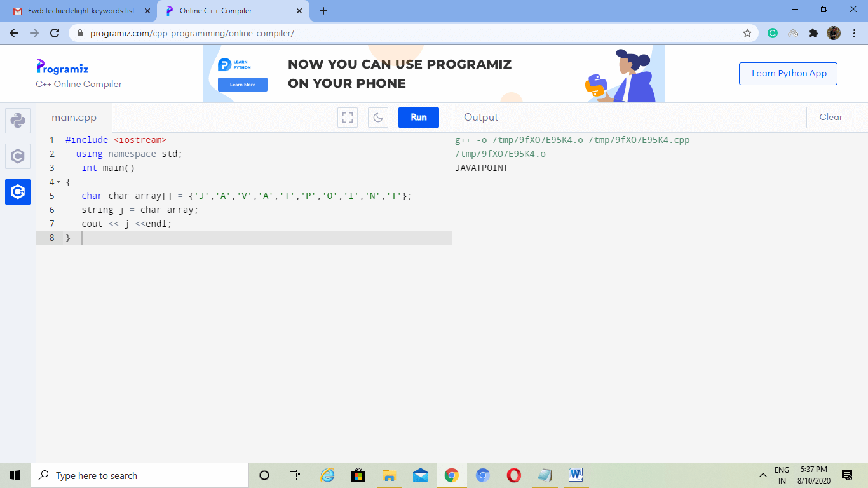The image size is (868, 488).
Task: Click the char_array declaration line
Action: point(247,196)
